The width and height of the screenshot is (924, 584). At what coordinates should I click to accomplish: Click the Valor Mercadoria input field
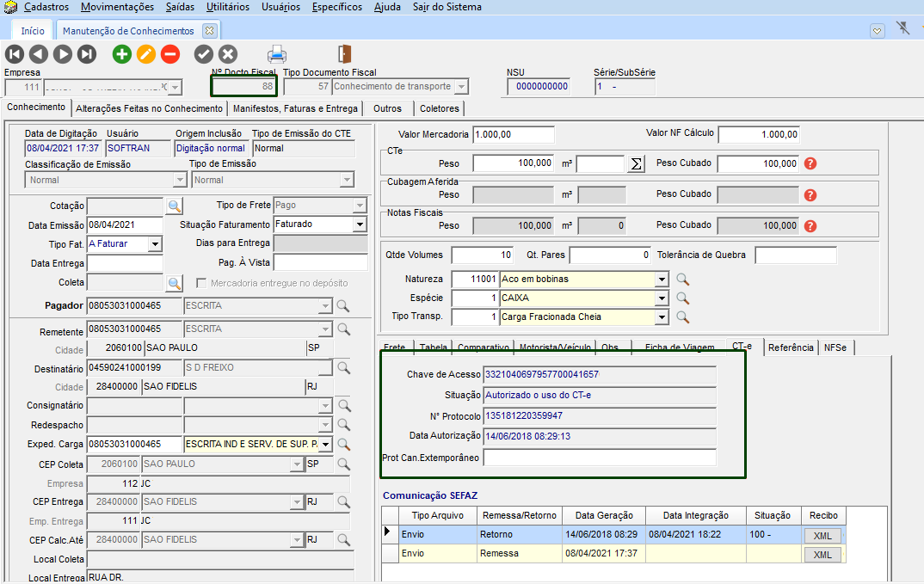click(x=514, y=134)
